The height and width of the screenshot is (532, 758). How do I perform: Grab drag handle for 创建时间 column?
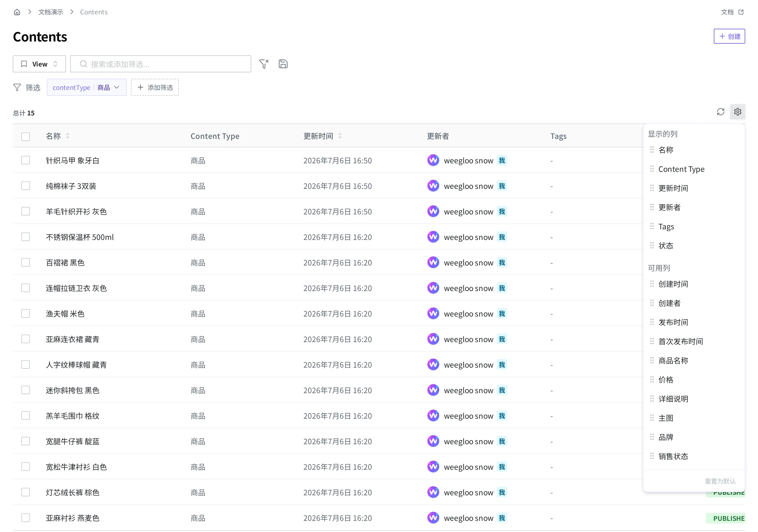tap(652, 284)
